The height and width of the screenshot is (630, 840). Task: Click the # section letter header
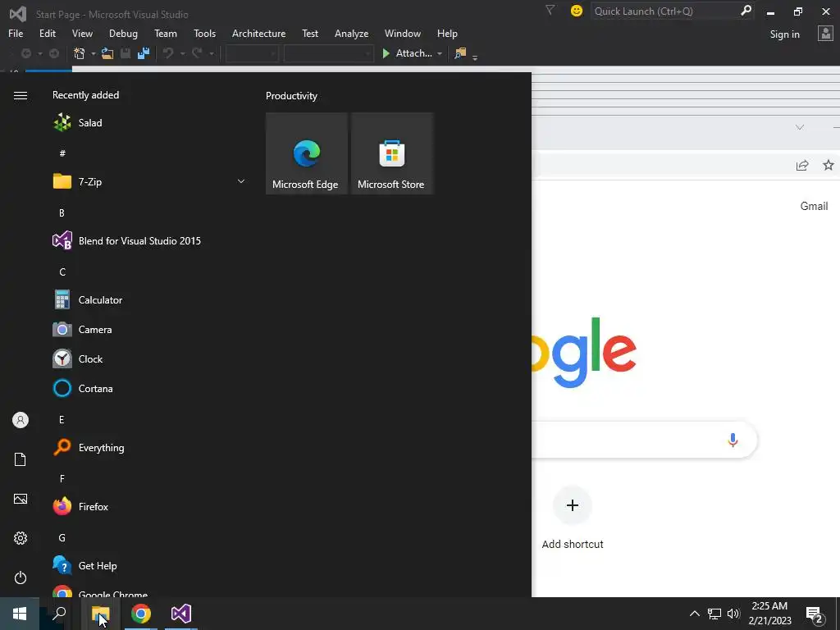pos(62,153)
